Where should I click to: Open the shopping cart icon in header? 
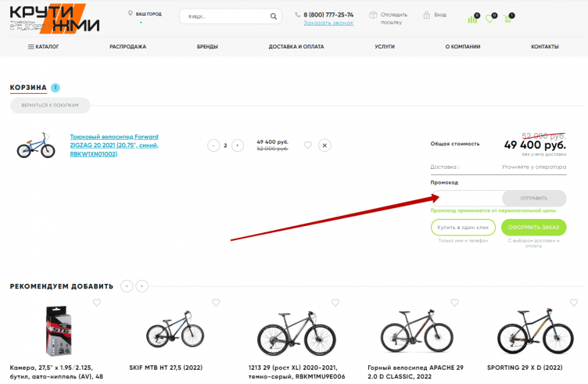(508, 18)
